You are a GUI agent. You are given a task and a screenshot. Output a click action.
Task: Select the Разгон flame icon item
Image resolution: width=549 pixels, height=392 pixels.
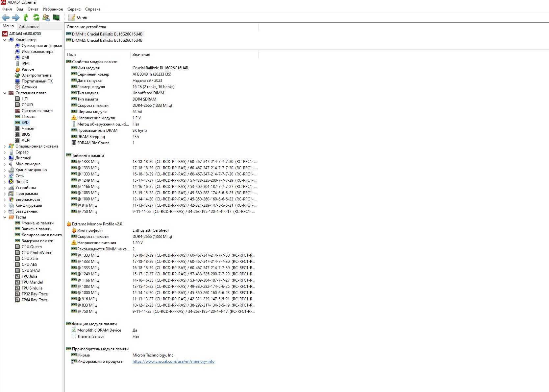point(17,69)
